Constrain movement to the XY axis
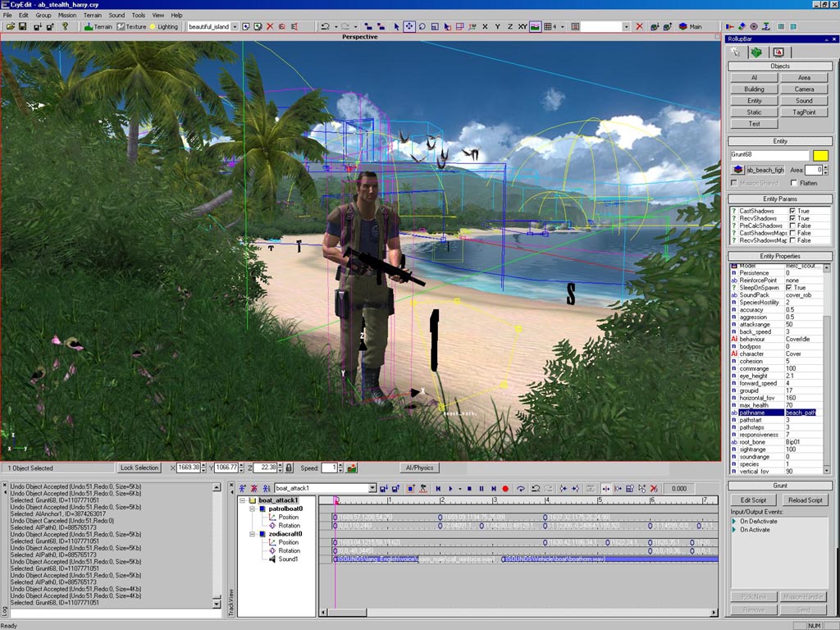Viewport: 840px width, 630px height. [x=523, y=26]
